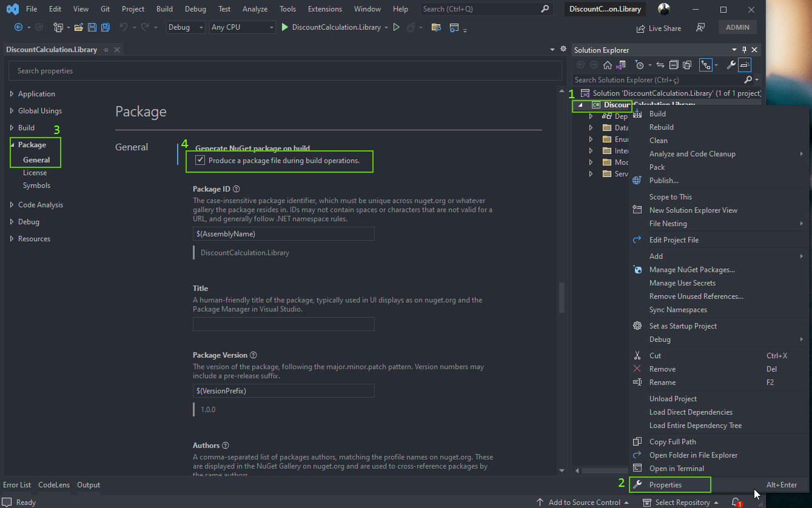Click Sync with Active Document icon
Viewport: 812px width, 508px height.
point(660,65)
